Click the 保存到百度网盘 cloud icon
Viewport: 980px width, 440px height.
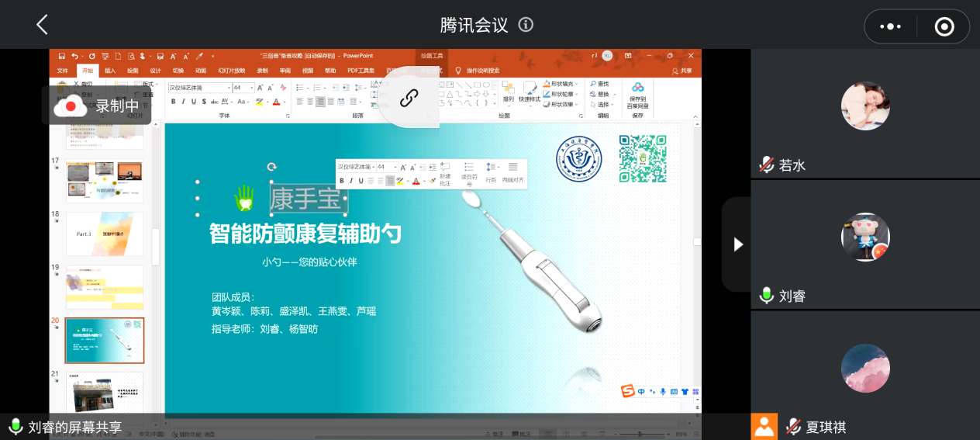coord(637,88)
